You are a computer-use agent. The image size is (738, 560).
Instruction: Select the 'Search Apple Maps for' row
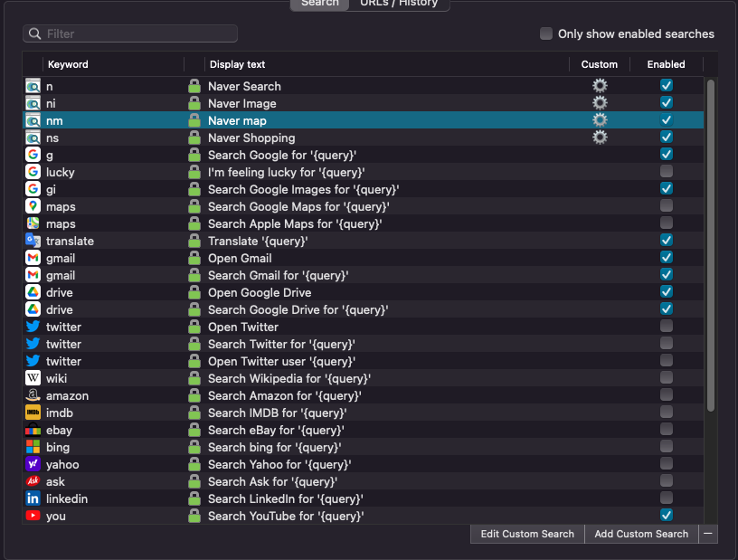(x=364, y=223)
